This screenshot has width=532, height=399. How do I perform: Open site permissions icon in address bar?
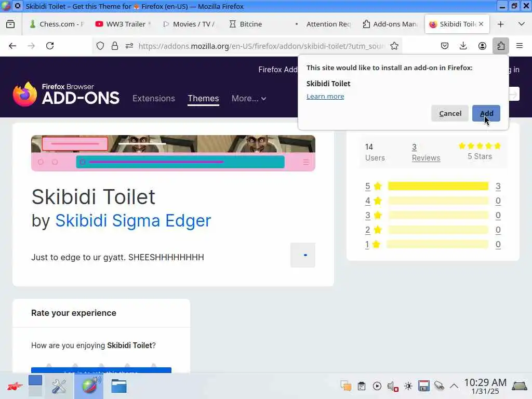[129, 46]
